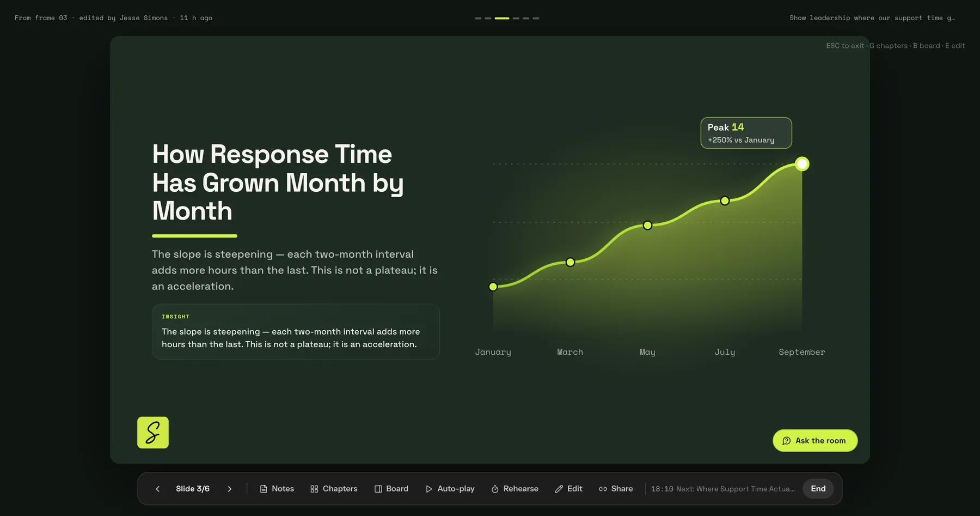Click the July axis label
Viewport: 980px width, 516px height.
coord(725,352)
